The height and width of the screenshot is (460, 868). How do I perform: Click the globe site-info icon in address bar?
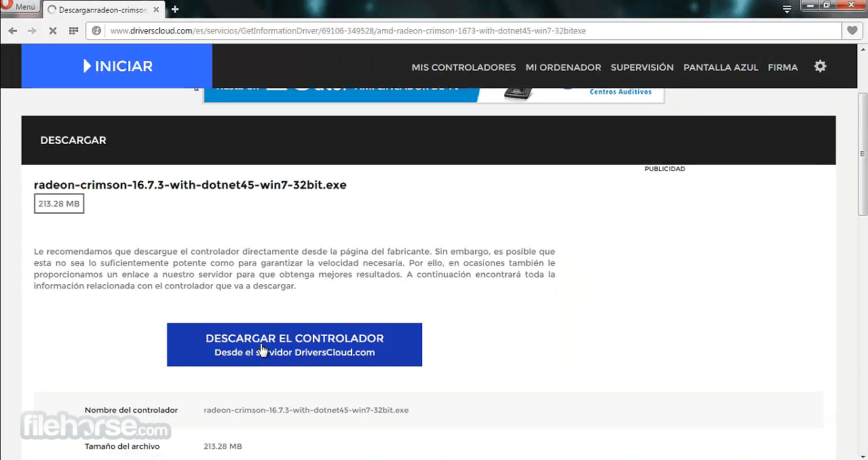pyautogui.click(x=96, y=31)
